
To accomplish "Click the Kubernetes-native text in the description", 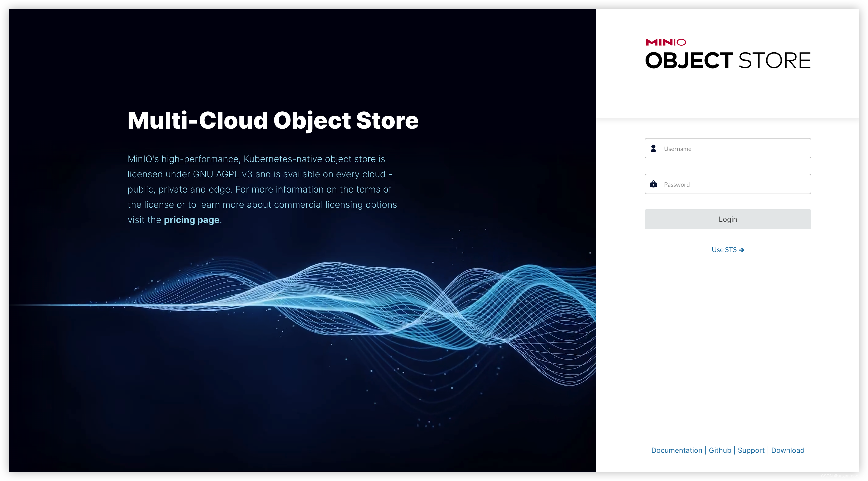I will click(x=283, y=159).
